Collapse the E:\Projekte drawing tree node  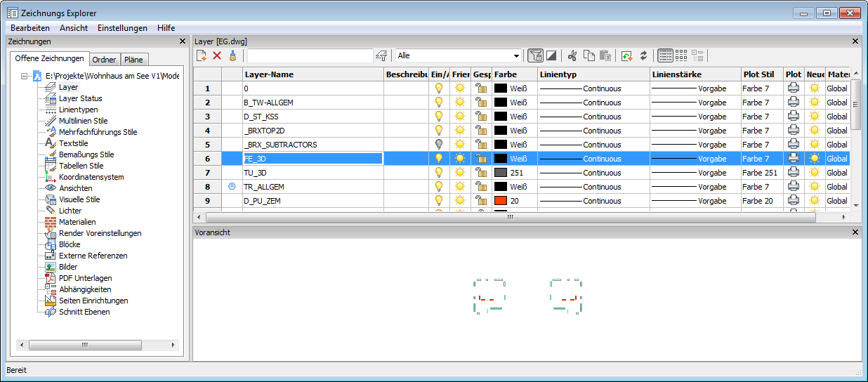pos(25,76)
